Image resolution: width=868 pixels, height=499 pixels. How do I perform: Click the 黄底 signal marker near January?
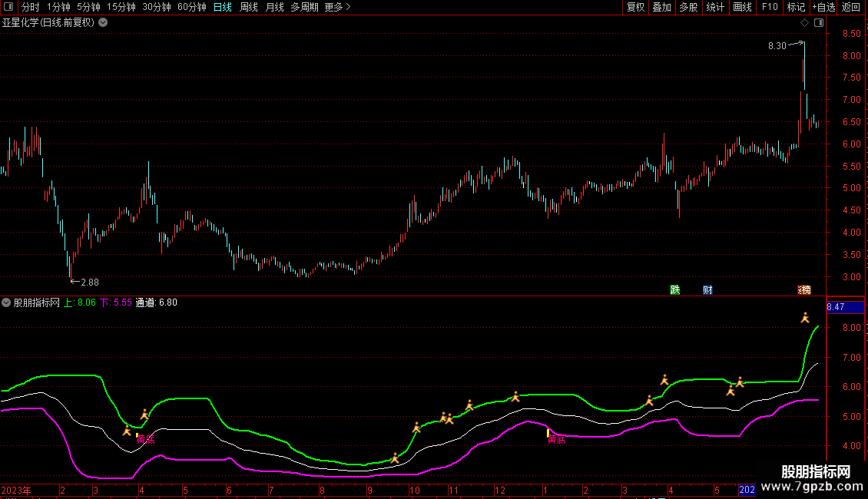556,439
